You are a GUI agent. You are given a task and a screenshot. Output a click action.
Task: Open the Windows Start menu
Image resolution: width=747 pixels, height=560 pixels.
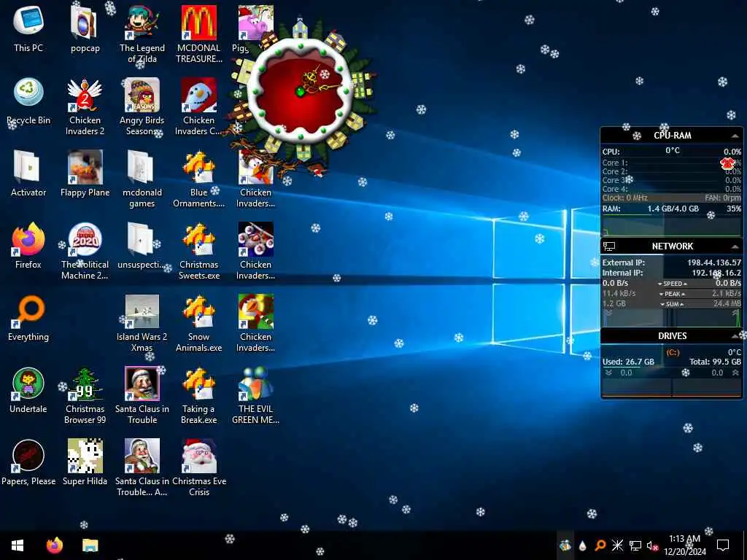[18, 545]
